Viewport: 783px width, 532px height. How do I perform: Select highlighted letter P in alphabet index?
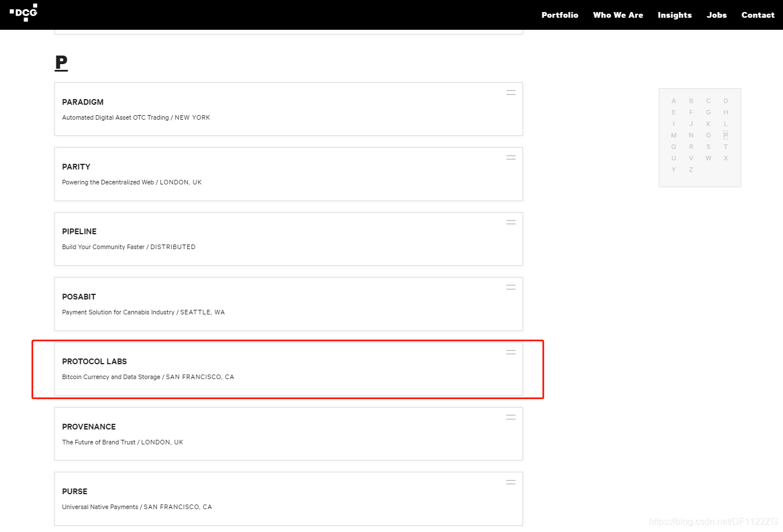[726, 135]
